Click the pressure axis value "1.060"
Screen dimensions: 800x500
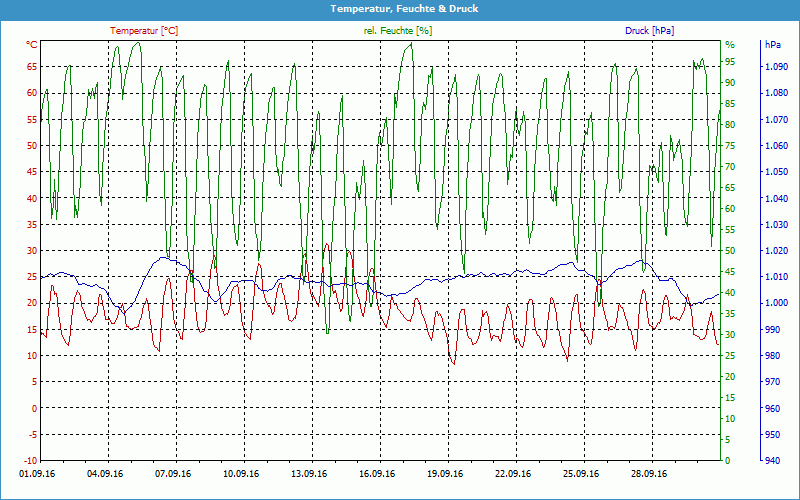click(x=777, y=145)
